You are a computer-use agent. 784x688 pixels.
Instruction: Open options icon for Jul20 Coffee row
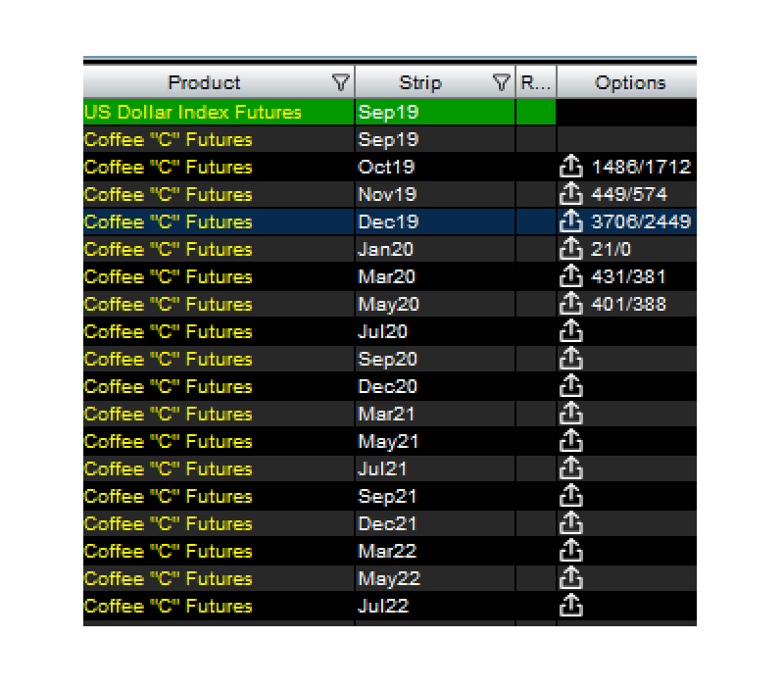pyautogui.click(x=571, y=331)
